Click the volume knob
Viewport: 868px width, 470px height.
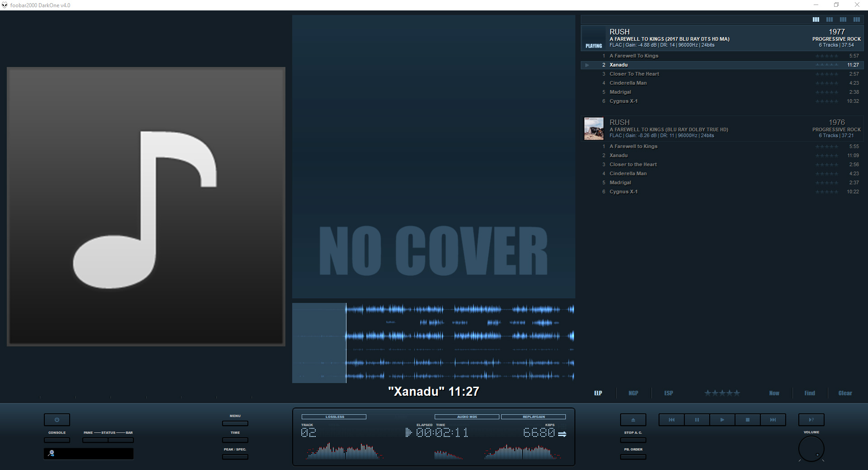(x=811, y=449)
